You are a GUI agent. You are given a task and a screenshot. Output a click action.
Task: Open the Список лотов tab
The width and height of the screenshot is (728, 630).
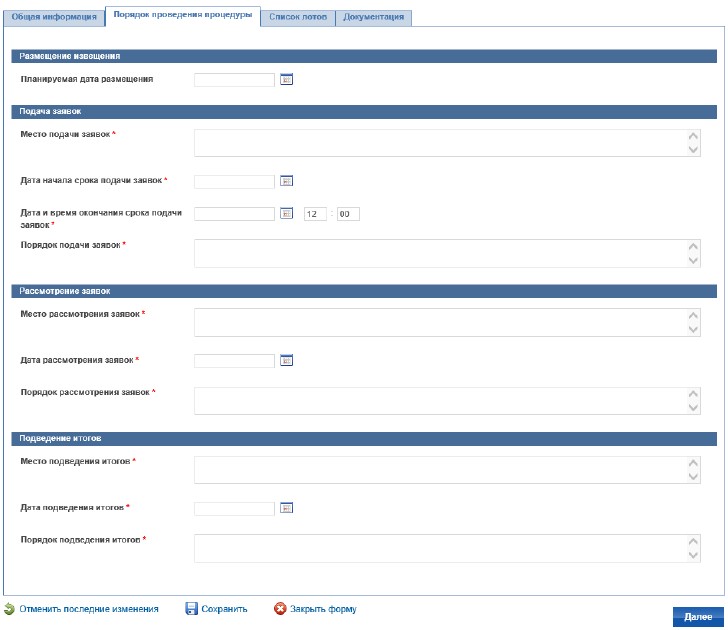tap(297, 18)
